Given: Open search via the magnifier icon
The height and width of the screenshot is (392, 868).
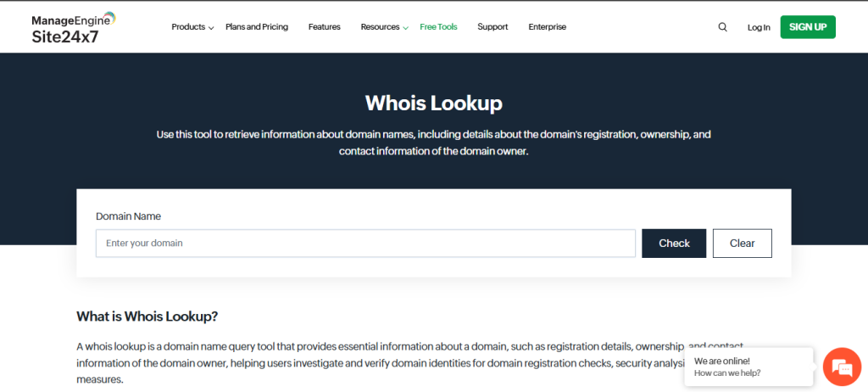Looking at the screenshot, I should (722, 27).
